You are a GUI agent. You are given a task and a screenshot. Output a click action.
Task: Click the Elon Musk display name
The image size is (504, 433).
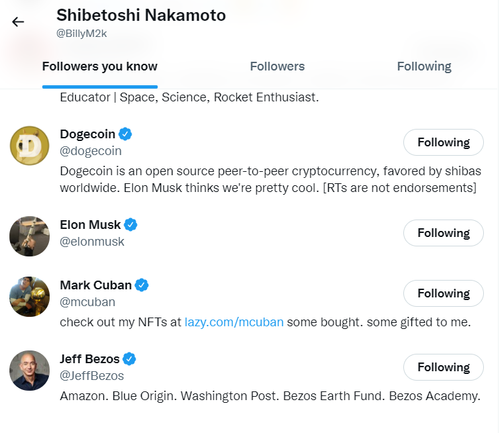tap(90, 225)
